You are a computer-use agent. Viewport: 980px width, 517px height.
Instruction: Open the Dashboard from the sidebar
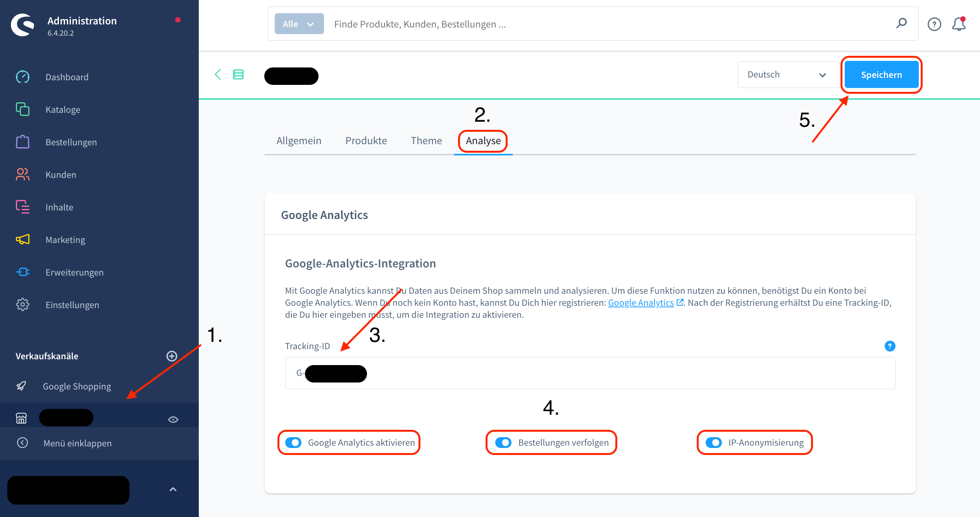pos(67,77)
